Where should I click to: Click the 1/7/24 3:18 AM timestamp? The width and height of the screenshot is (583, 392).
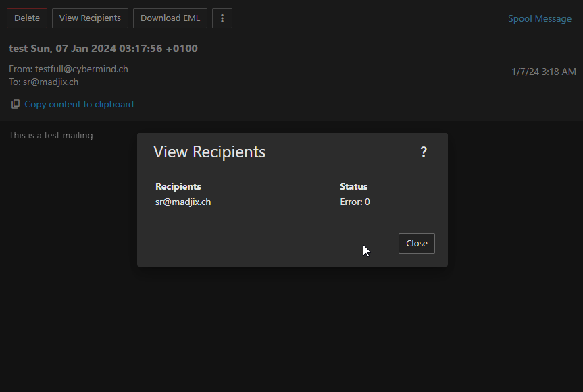click(x=543, y=72)
